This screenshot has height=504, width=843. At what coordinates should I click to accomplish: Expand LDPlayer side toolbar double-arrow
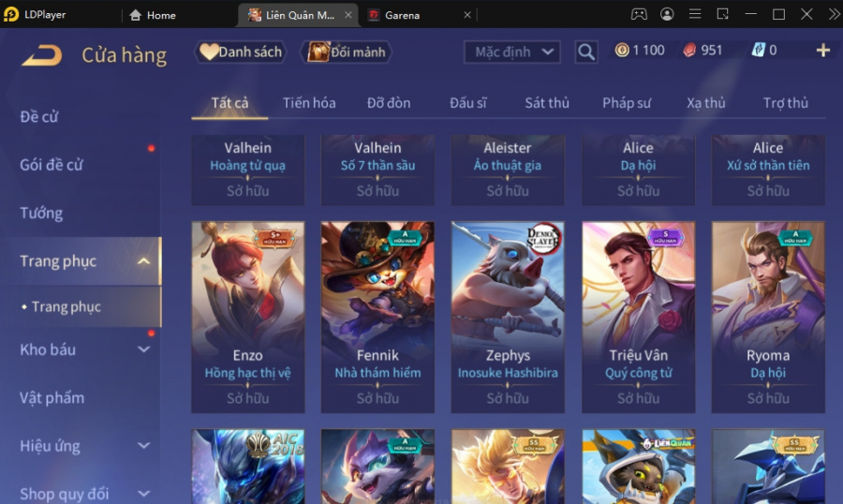(x=834, y=15)
